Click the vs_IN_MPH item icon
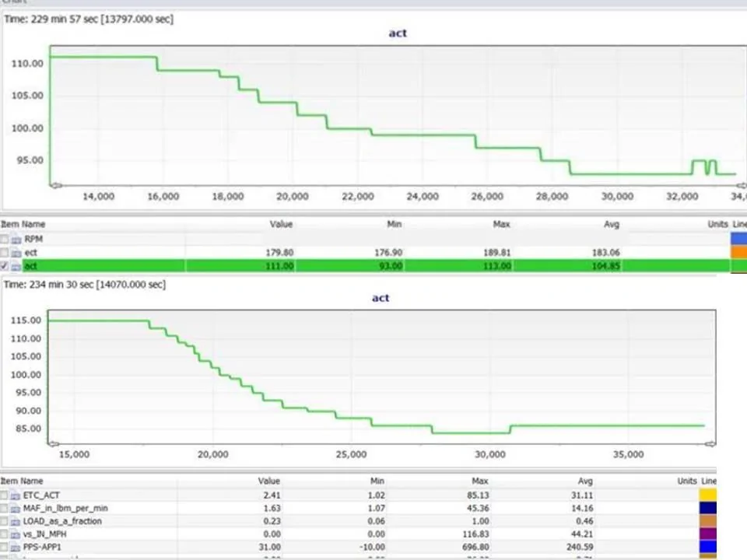 16,534
